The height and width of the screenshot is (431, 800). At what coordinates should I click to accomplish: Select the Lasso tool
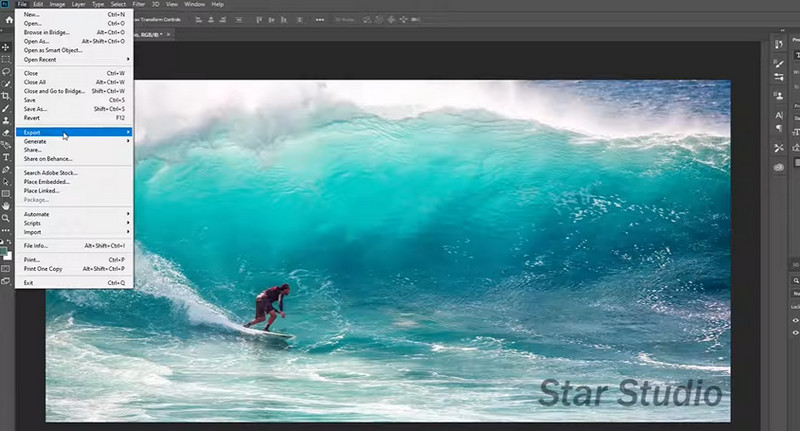point(6,71)
